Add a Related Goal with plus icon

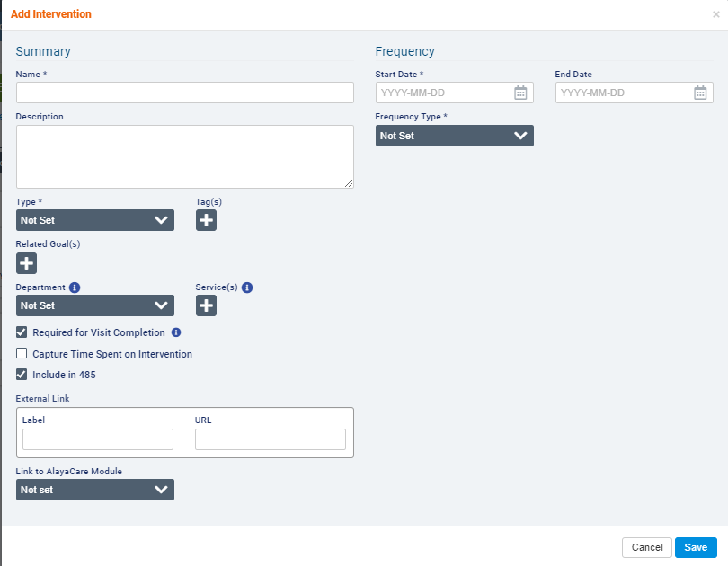click(x=27, y=263)
